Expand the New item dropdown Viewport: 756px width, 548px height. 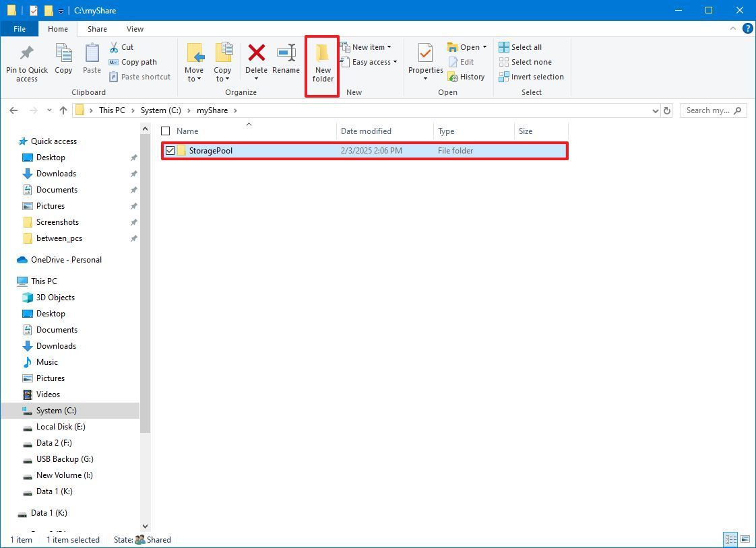point(368,46)
